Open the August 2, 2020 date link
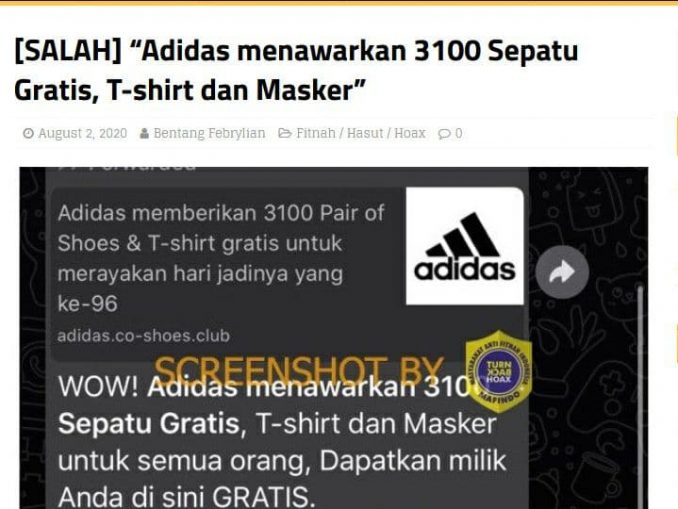Image resolution: width=678 pixels, height=509 pixels. click(x=83, y=133)
